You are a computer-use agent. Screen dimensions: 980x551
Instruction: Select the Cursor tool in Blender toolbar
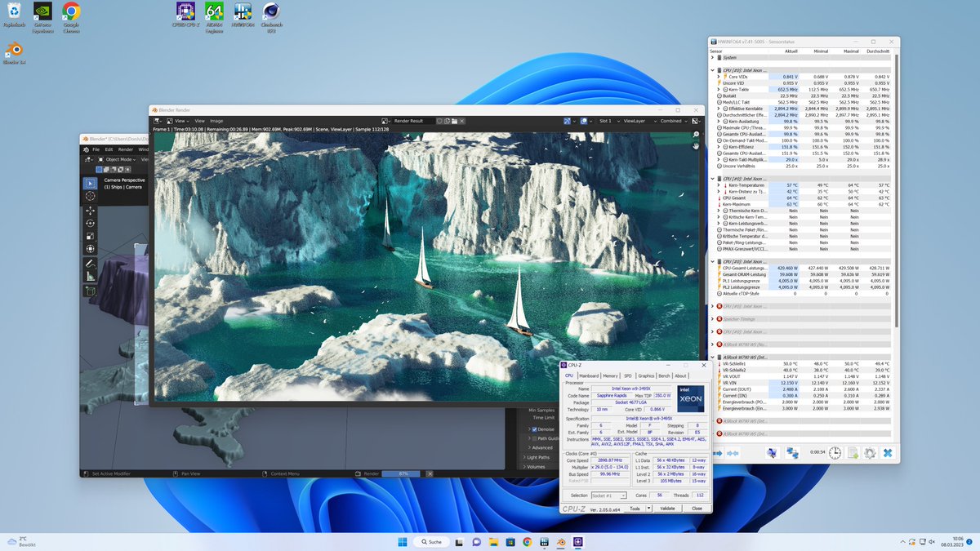(x=90, y=196)
